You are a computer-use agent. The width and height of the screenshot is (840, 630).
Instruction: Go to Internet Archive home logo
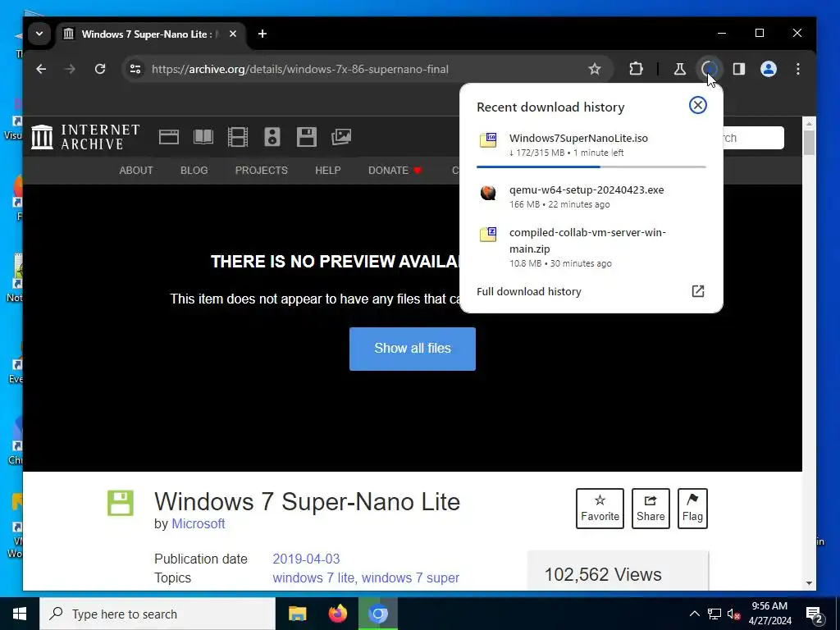85,137
